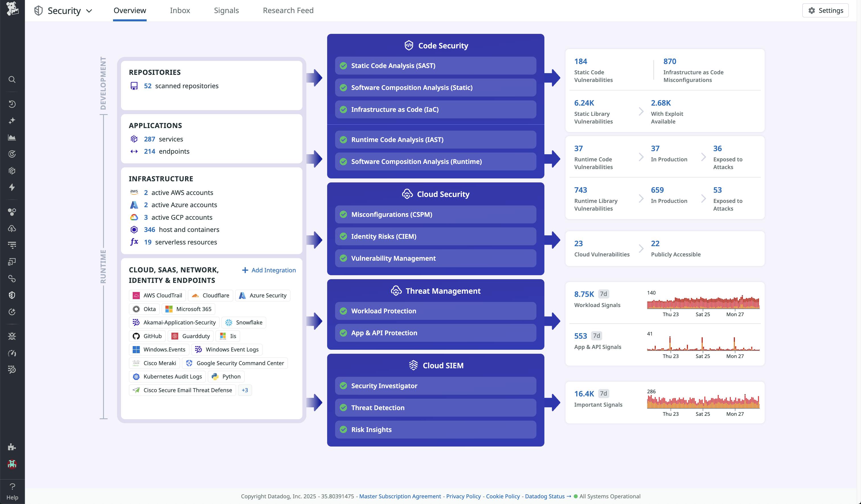Open the Signals tab
This screenshot has height=504, width=861.
click(226, 10)
